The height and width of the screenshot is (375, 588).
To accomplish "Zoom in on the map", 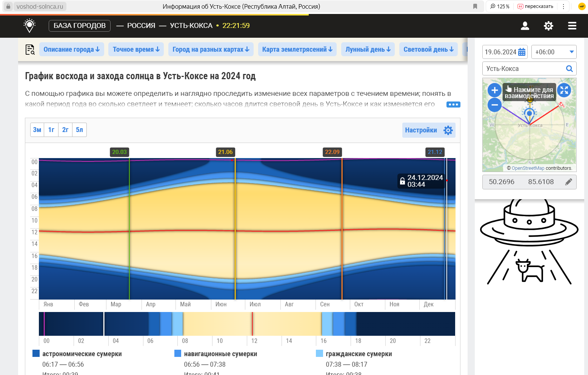I will (494, 90).
